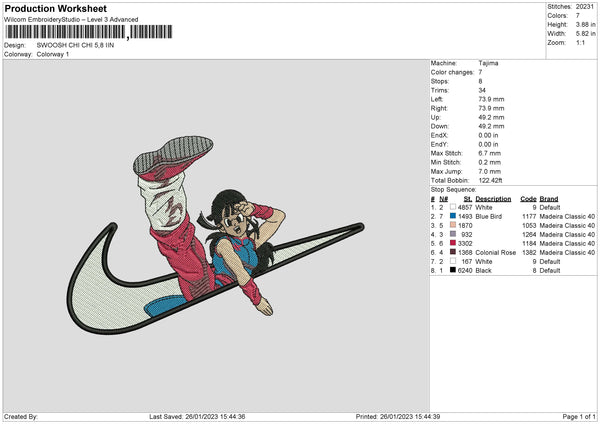Select the Blue Bird color swatch

453,216
